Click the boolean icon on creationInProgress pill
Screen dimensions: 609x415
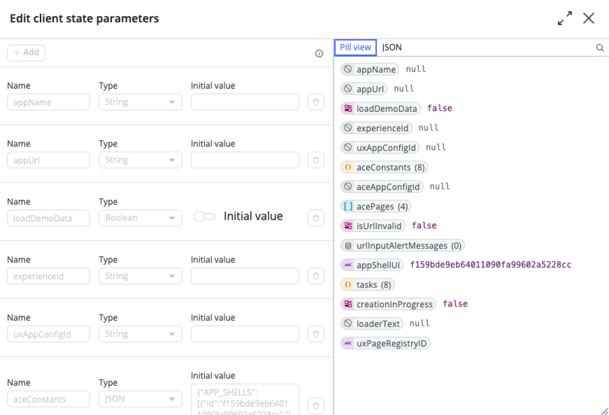pyautogui.click(x=348, y=304)
